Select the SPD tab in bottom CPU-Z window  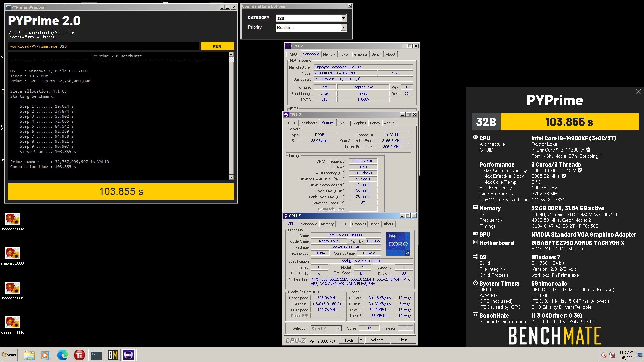click(x=342, y=224)
